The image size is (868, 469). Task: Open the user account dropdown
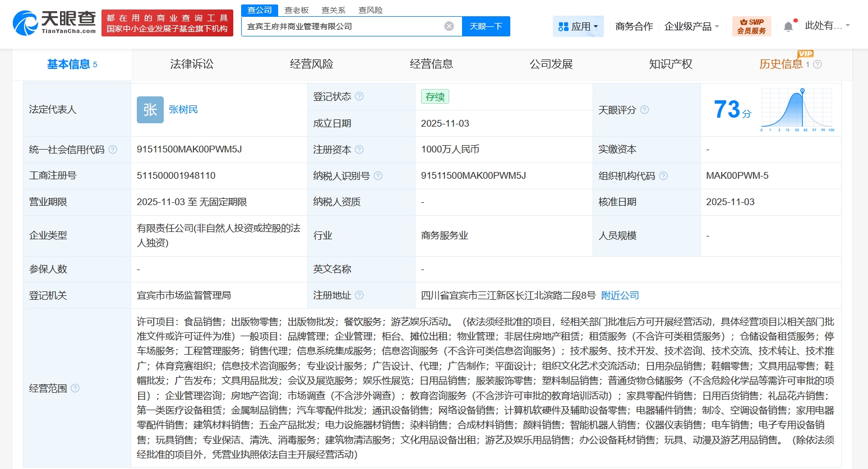click(x=827, y=26)
